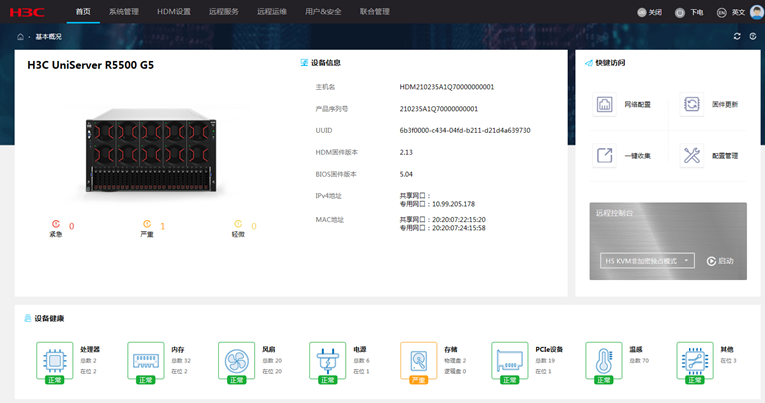
Task: Open the 远程服务 menu
Action: tap(224, 12)
